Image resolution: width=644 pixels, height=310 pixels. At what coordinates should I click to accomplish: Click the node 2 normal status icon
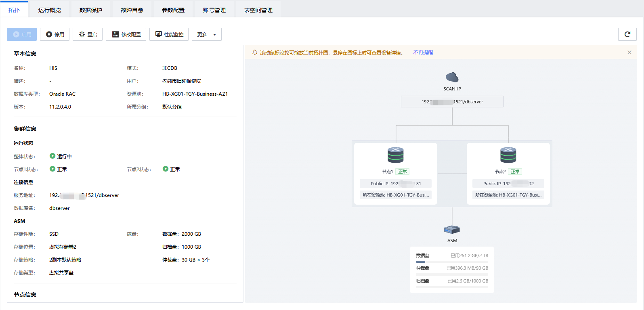pos(166,169)
